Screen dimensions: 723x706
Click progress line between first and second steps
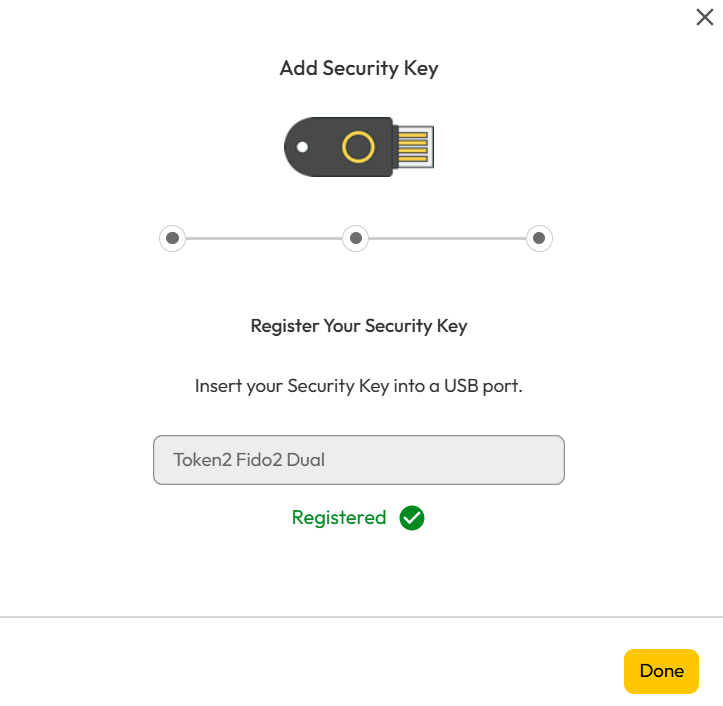tap(264, 238)
